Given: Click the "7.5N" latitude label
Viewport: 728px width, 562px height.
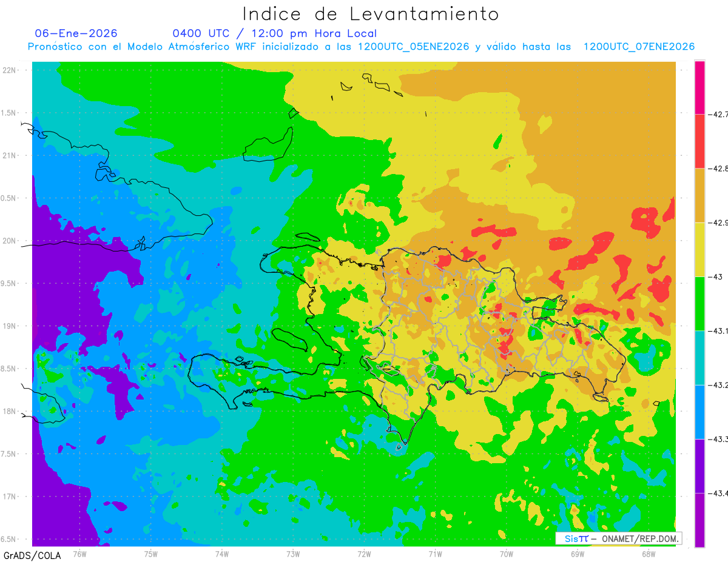Looking at the screenshot, I should click(8, 454).
